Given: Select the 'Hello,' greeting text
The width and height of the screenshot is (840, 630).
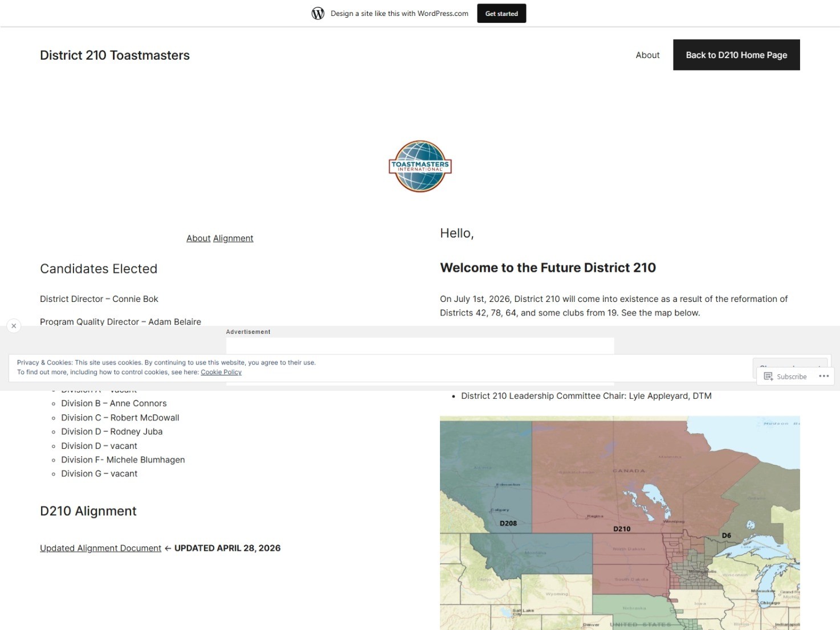Looking at the screenshot, I should click(457, 234).
